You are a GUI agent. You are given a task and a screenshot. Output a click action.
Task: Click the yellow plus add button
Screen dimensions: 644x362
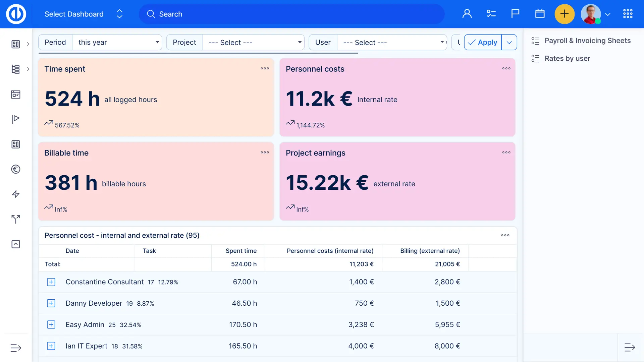pyautogui.click(x=565, y=14)
